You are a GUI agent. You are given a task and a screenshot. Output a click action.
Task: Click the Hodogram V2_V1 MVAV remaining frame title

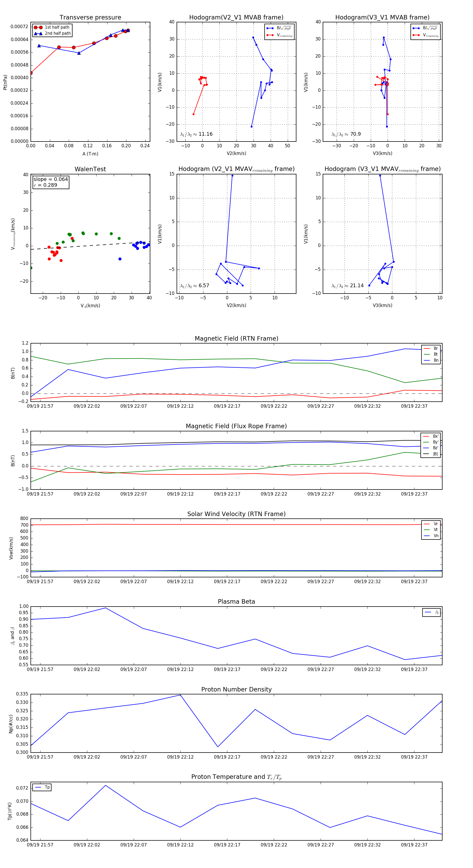(236, 169)
